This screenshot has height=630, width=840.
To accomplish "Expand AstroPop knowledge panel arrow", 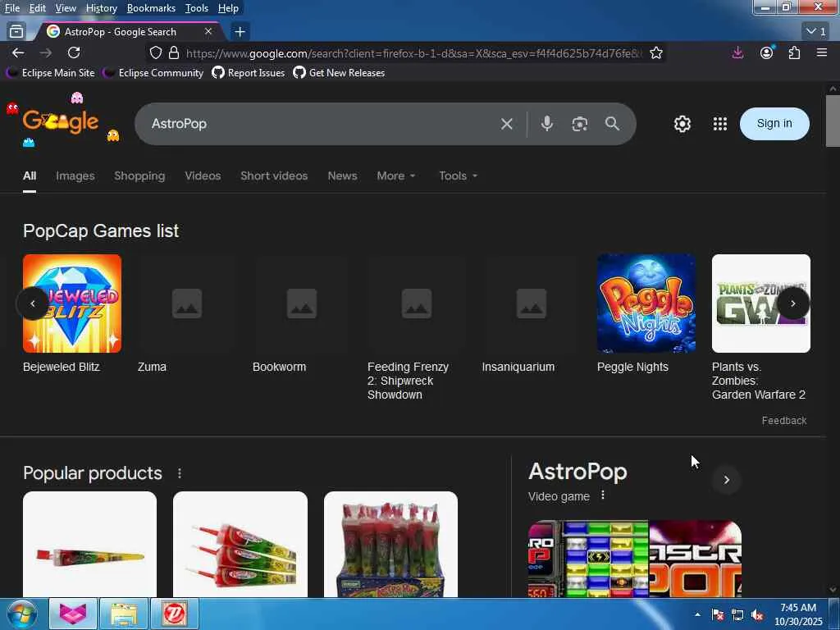I will point(727,479).
